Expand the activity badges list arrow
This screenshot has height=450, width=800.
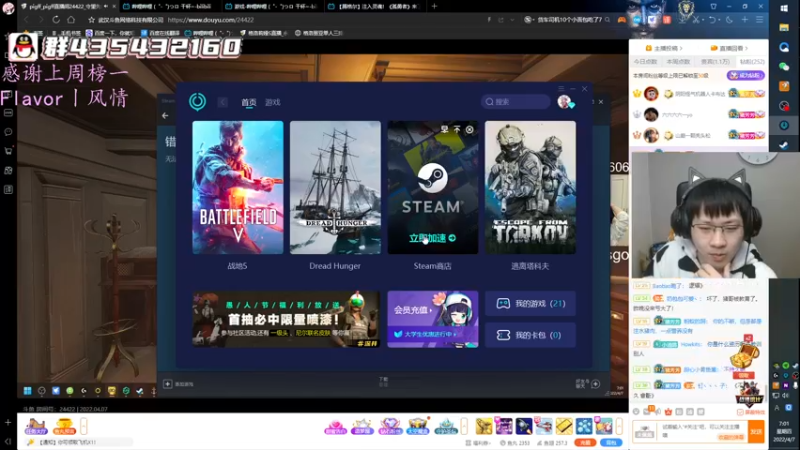(464, 426)
